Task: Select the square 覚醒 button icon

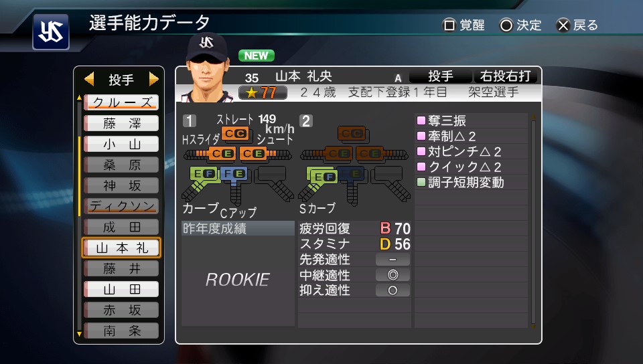Action: 449,25
